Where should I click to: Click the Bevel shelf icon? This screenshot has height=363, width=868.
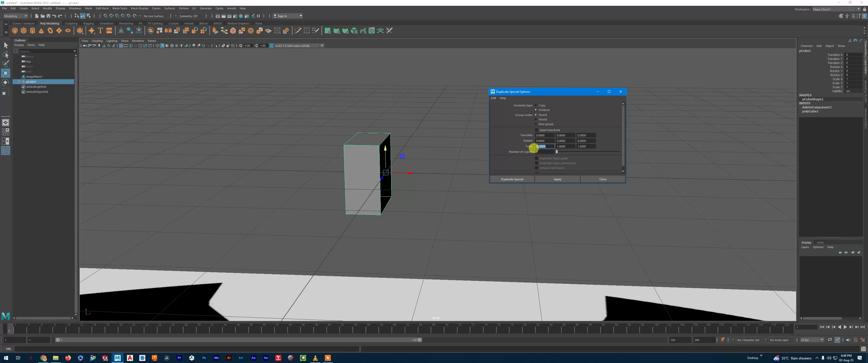coord(233,31)
